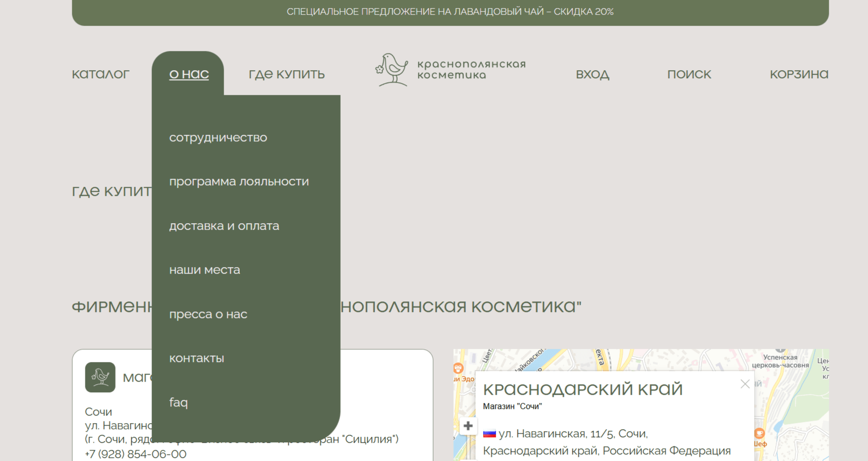Open the «faq» page

click(x=178, y=402)
